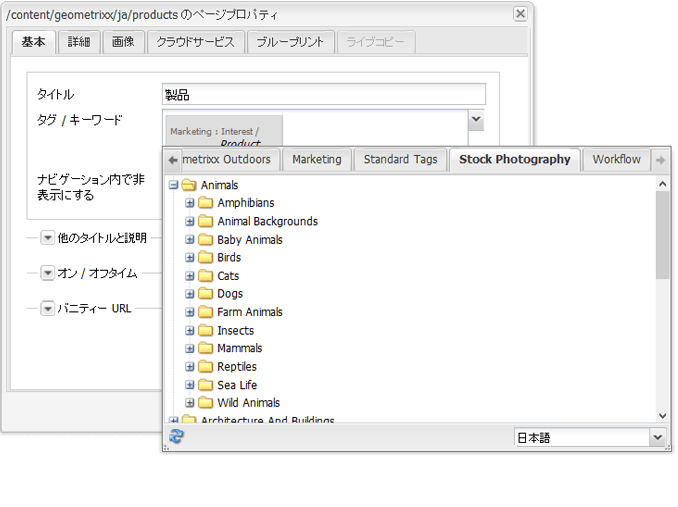
Task: Expand the Baby Animals node
Action: (189, 239)
